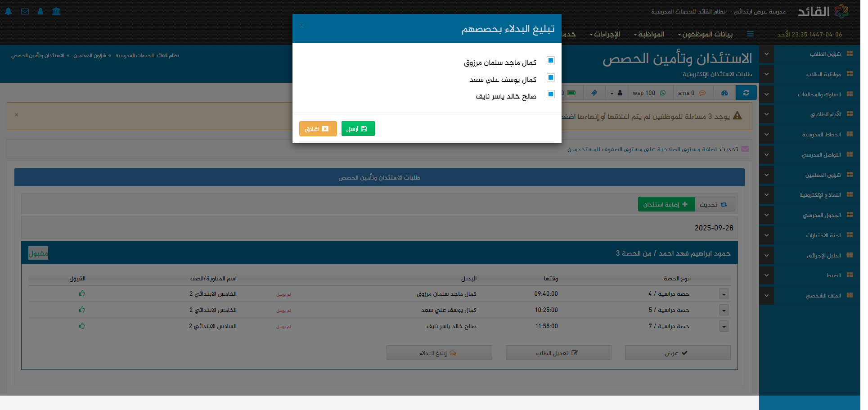This screenshot has width=868, height=410.
Task: Uncheck كمال ماجد سلمان مرزوق checkbox
Action: tap(550, 60)
